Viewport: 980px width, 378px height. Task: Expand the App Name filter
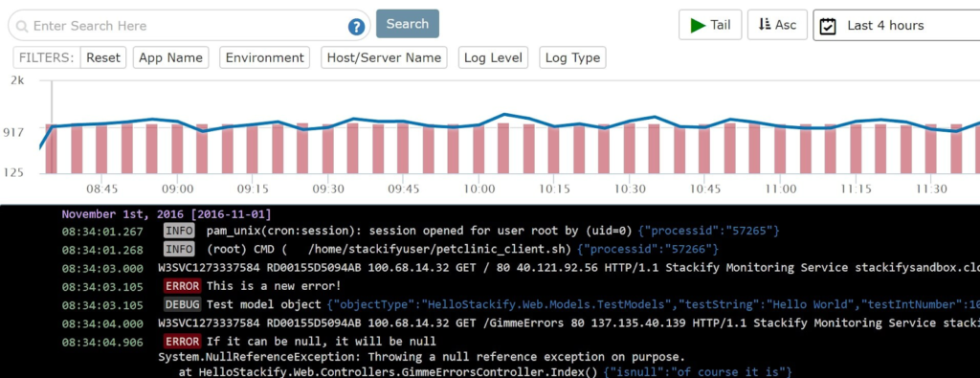point(170,57)
